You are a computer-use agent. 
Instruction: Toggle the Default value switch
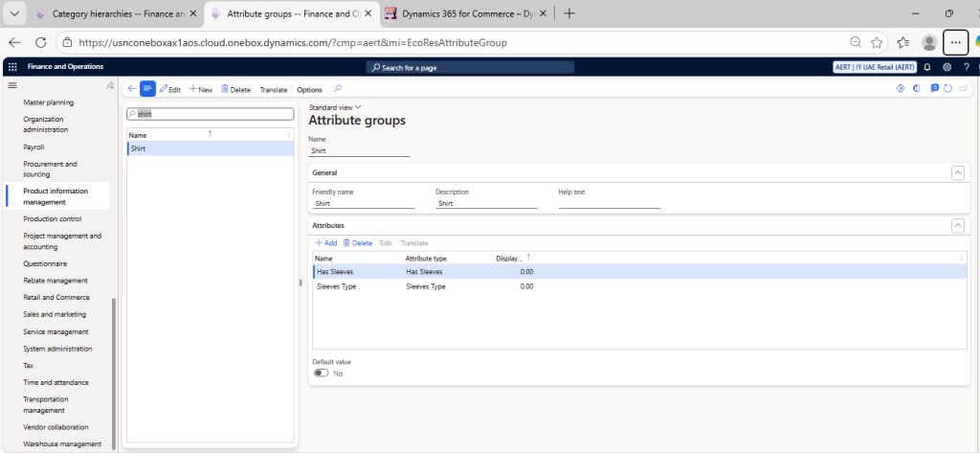click(x=321, y=374)
